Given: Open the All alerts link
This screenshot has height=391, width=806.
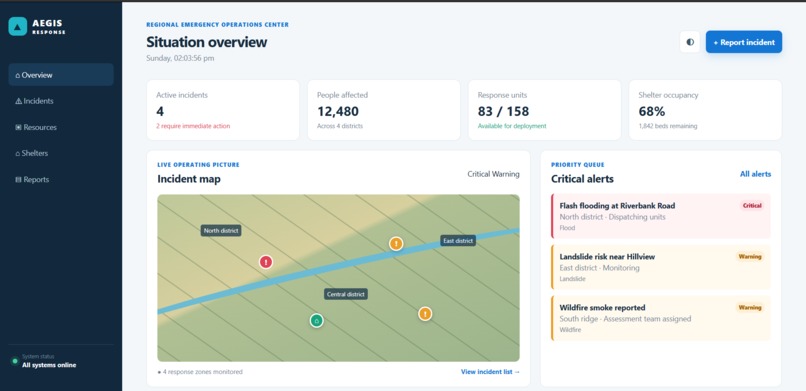Looking at the screenshot, I should pyautogui.click(x=755, y=174).
